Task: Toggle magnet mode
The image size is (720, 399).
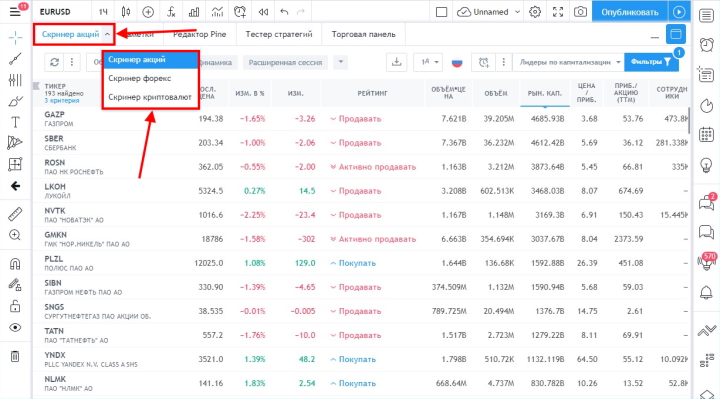Action: [x=15, y=264]
